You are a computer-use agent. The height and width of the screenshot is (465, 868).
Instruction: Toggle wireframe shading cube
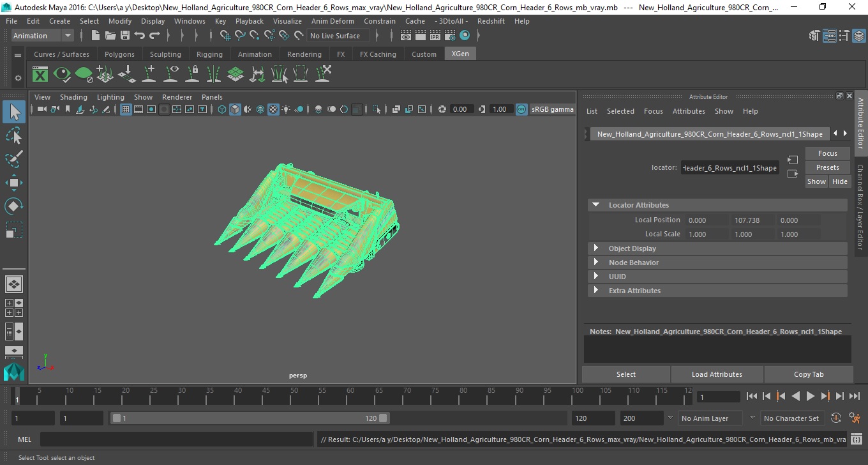tap(222, 109)
